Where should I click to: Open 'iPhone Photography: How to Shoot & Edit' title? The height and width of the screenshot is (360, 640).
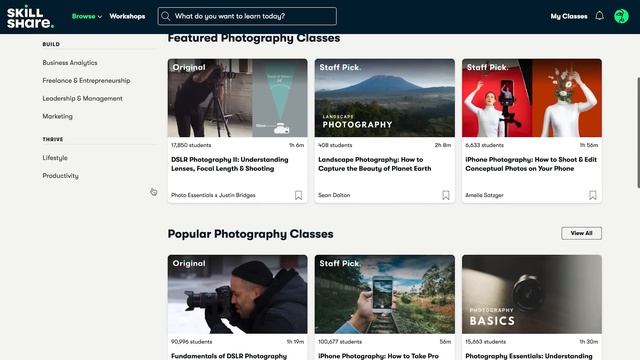coord(531,164)
